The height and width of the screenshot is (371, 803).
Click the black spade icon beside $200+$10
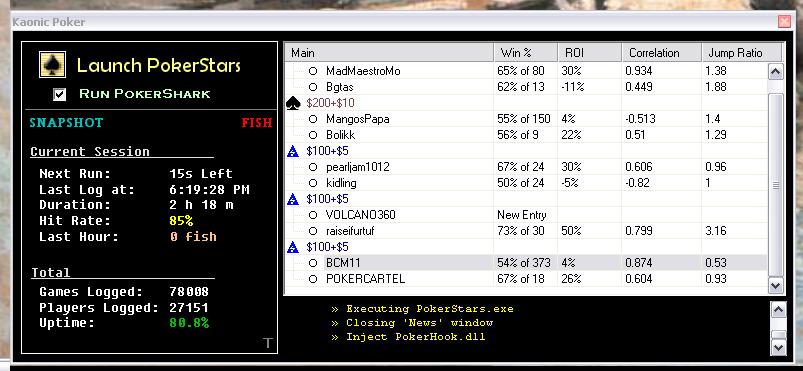pyautogui.click(x=293, y=104)
